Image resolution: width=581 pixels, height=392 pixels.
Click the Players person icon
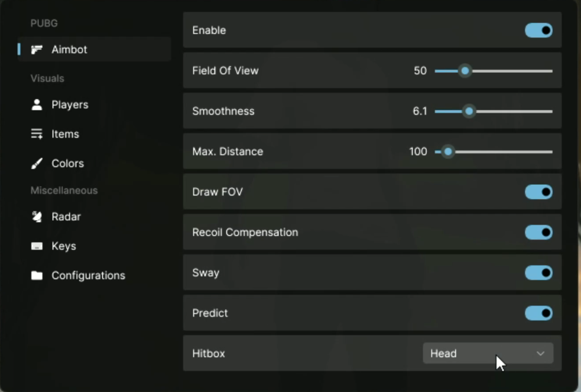point(37,104)
